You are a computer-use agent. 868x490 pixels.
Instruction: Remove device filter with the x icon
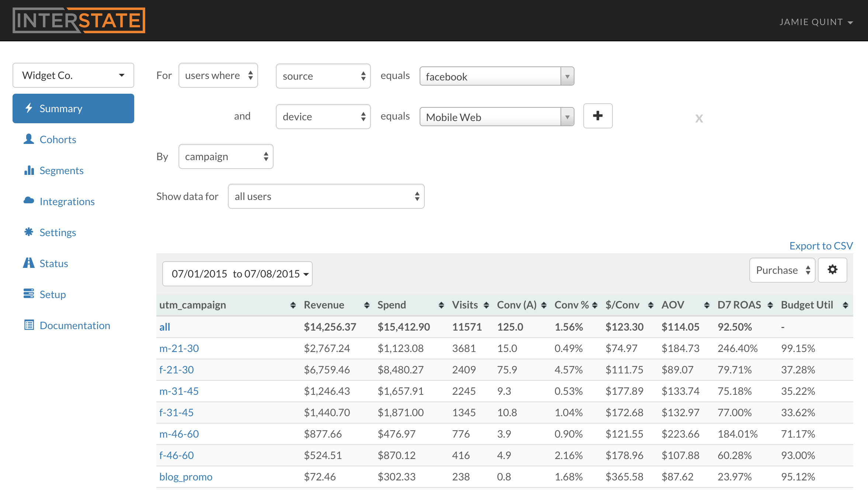point(699,118)
